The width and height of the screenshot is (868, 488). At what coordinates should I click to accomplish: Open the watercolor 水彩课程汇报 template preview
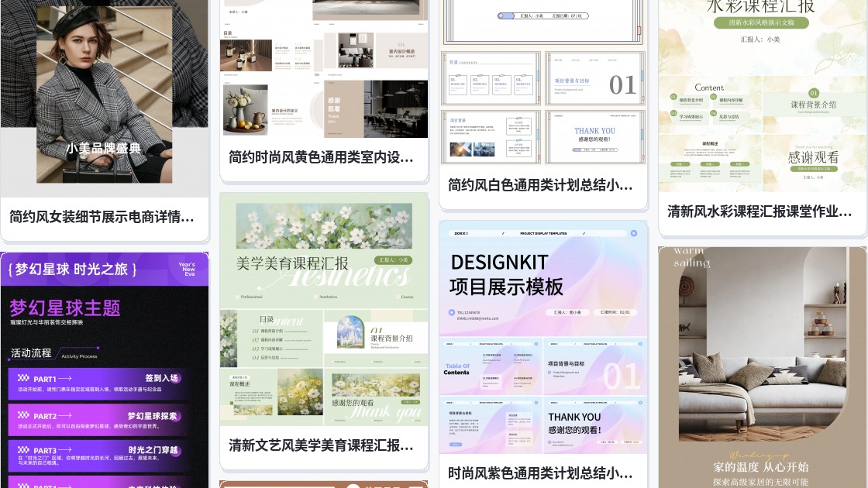click(763, 96)
